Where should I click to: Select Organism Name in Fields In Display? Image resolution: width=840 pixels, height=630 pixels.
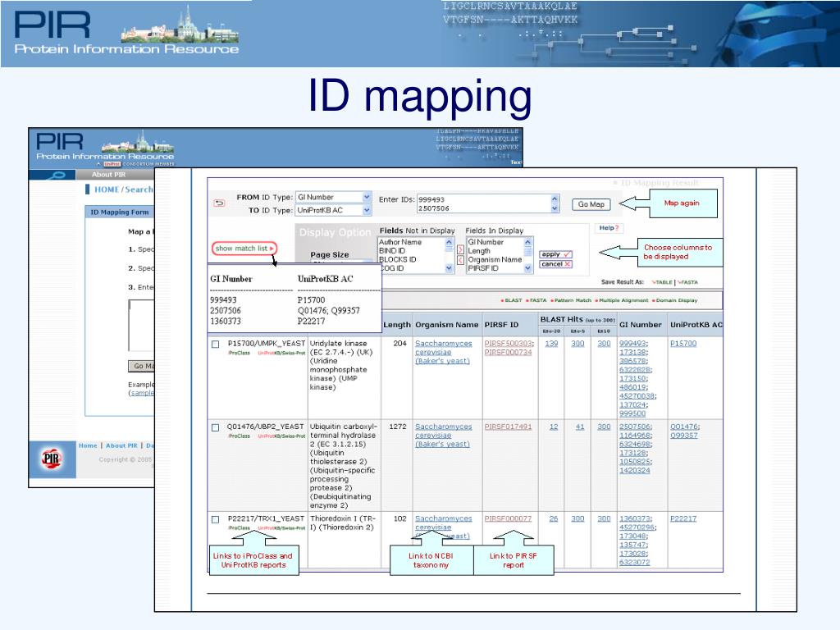[495, 259]
